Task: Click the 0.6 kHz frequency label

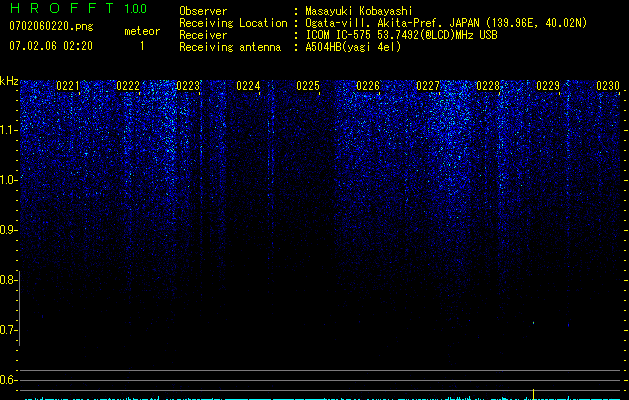Action: [8, 380]
